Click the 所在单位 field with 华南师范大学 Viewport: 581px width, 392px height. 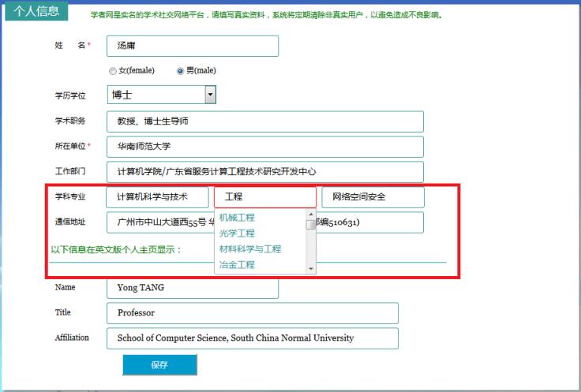pyautogui.click(x=265, y=147)
